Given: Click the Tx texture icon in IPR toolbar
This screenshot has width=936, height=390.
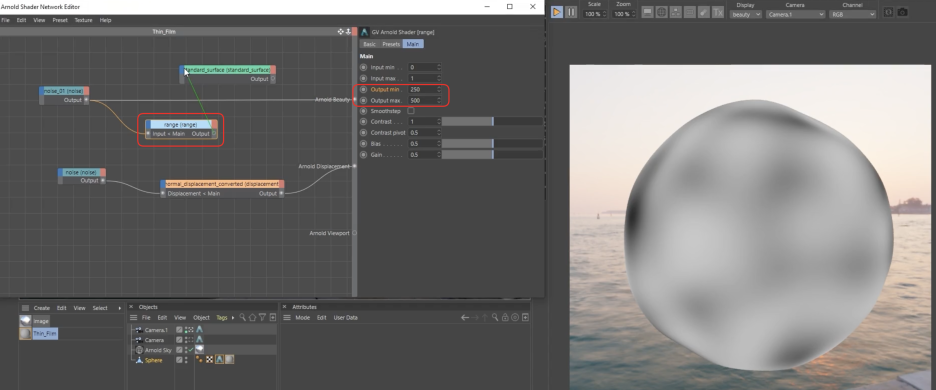Looking at the screenshot, I should pos(718,12).
